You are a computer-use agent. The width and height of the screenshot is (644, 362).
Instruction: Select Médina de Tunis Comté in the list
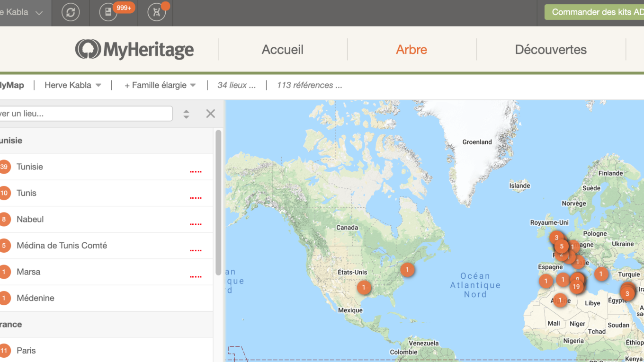(62, 246)
